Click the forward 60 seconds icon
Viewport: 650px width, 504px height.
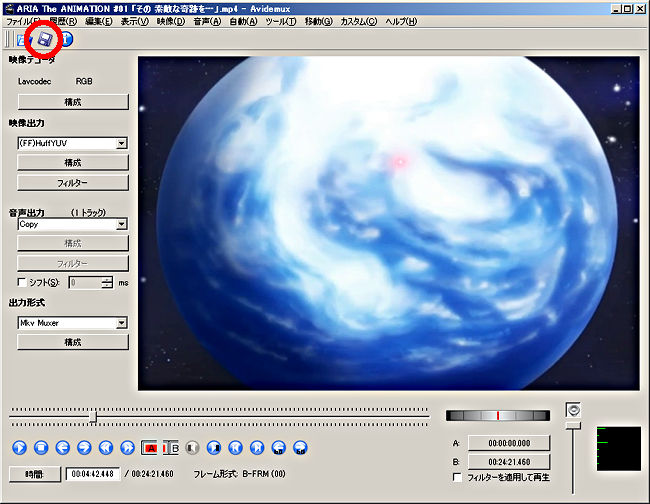(x=300, y=448)
